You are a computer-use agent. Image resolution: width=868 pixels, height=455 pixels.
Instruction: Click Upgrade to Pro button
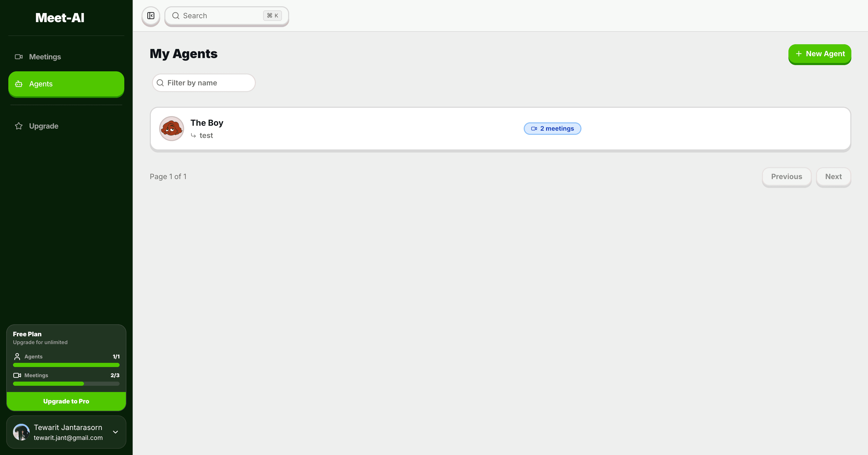(x=66, y=401)
